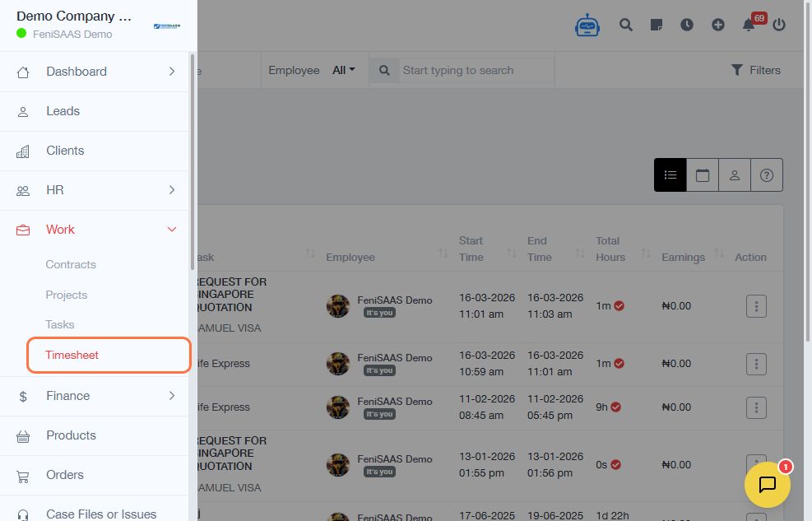Switch to timesheet list view
The image size is (812, 521).
click(x=670, y=175)
